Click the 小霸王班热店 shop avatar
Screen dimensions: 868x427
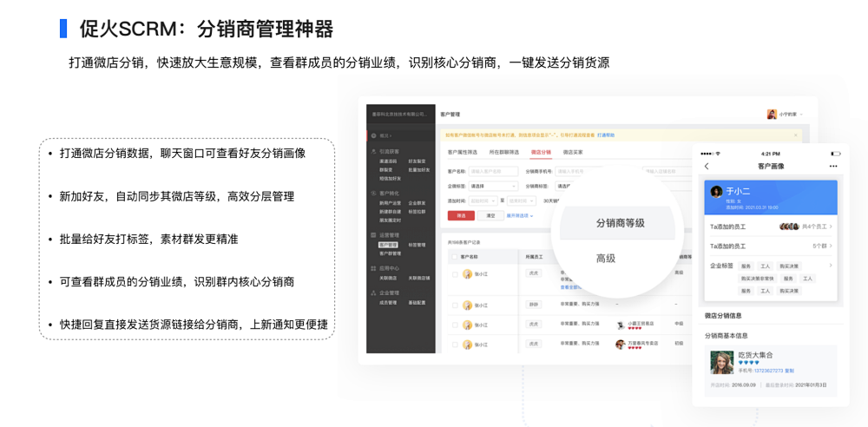[621, 324]
